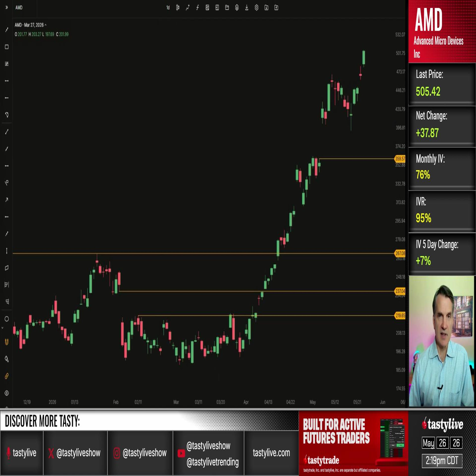Select the parallelogram channel tool
Viewport: 476px width, 476px height.
(x=7, y=268)
